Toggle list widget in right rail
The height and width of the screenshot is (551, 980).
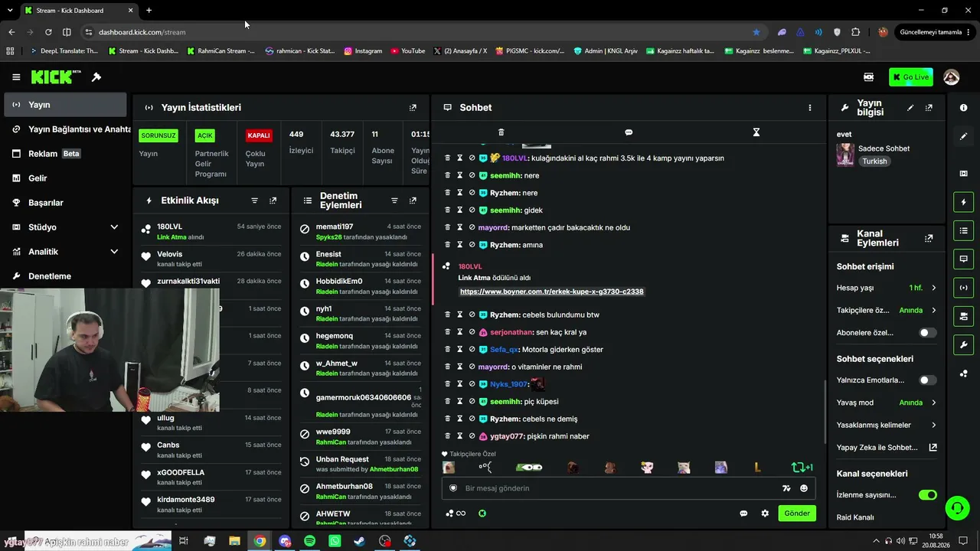click(963, 230)
